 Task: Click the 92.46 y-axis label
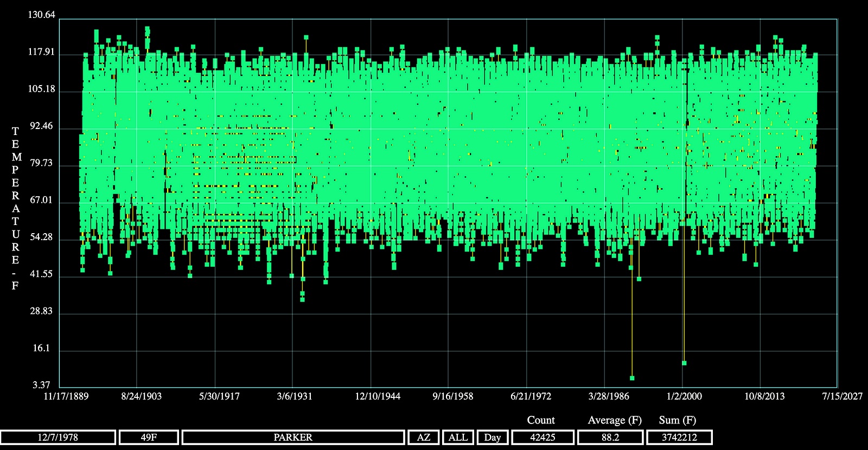(41, 126)
